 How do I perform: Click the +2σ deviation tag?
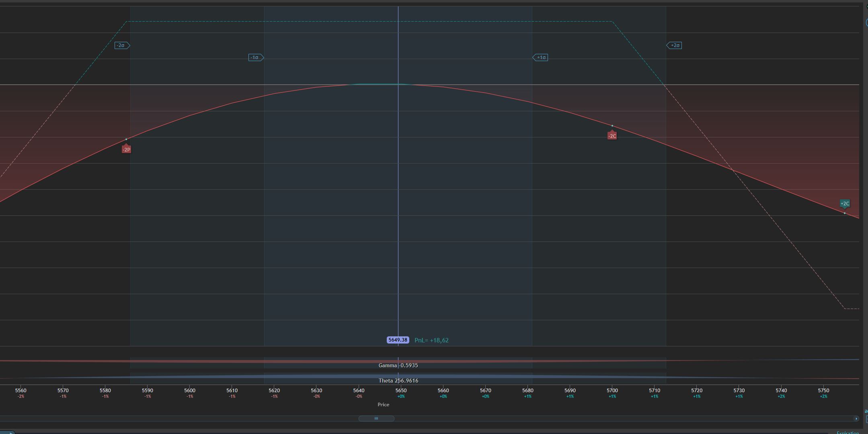coord(675,45)
